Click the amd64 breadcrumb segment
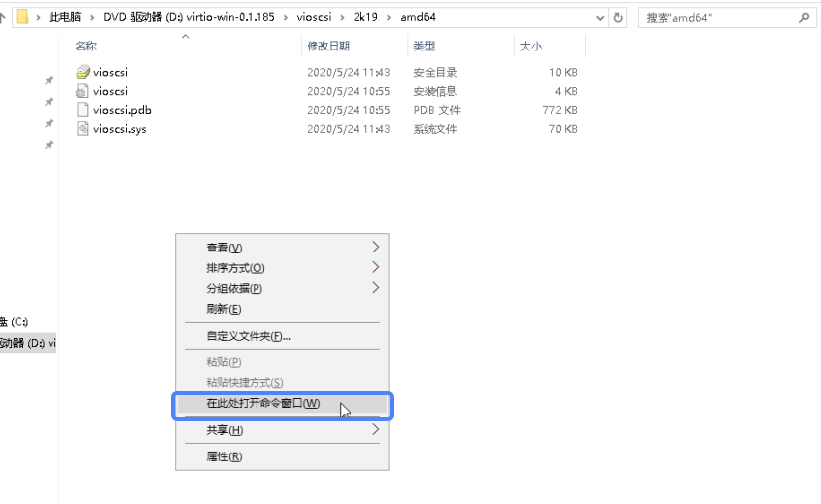 coord(418,17)
